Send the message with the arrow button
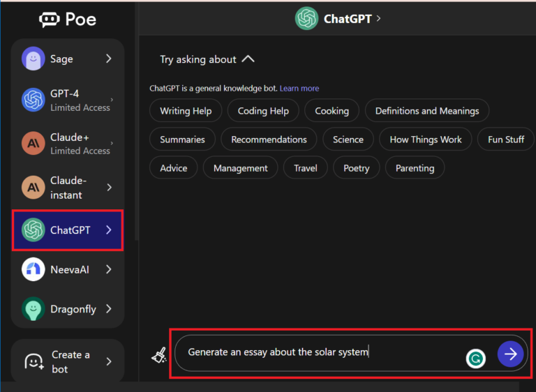This screenshot has width=536, height=392. pos(510,354)
